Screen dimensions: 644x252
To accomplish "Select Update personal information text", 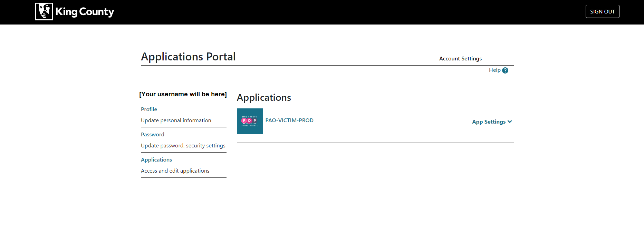I will point(176,120).
